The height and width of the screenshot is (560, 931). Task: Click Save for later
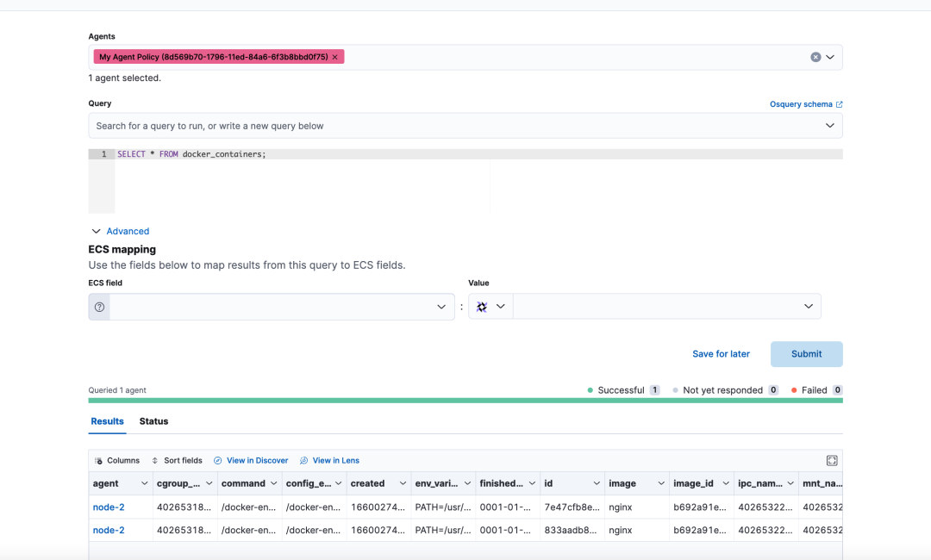[721, 354]
